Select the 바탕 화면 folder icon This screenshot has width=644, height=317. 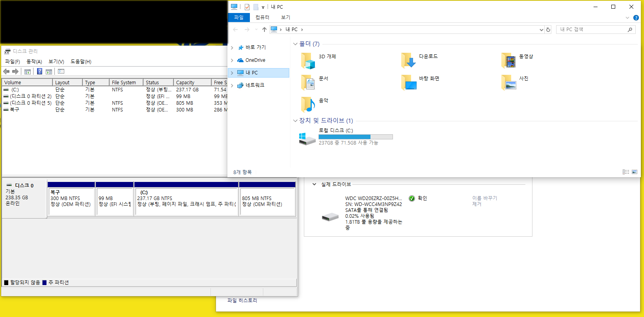click(408, 83)
